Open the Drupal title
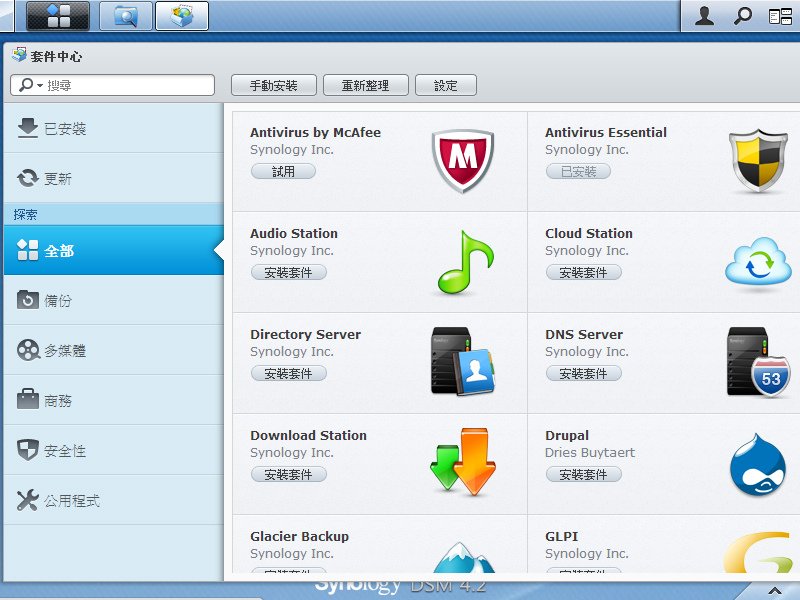 [x=567, y=436]
